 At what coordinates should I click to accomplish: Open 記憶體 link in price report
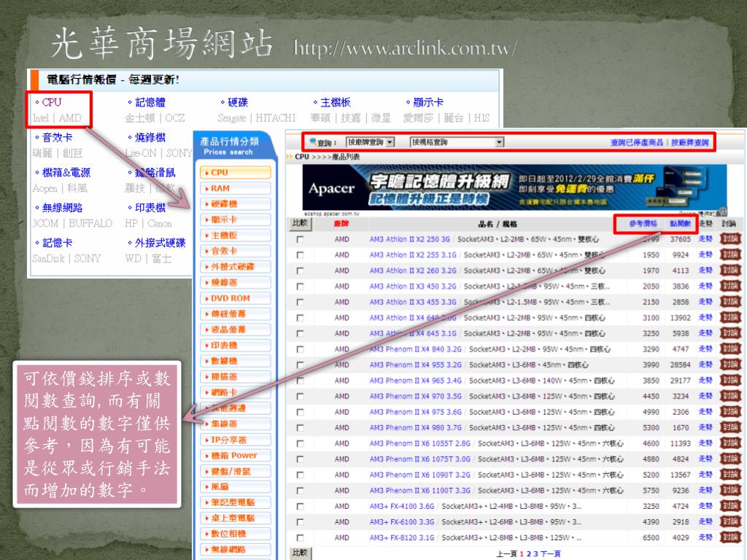point(150,102)
